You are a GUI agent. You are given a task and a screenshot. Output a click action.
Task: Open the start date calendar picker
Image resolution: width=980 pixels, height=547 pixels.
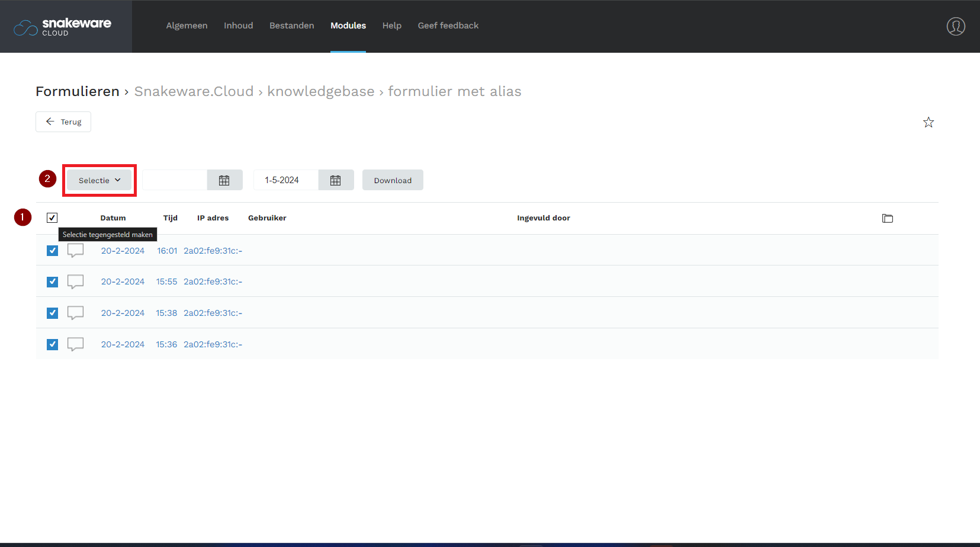click(x=224, y=180)
